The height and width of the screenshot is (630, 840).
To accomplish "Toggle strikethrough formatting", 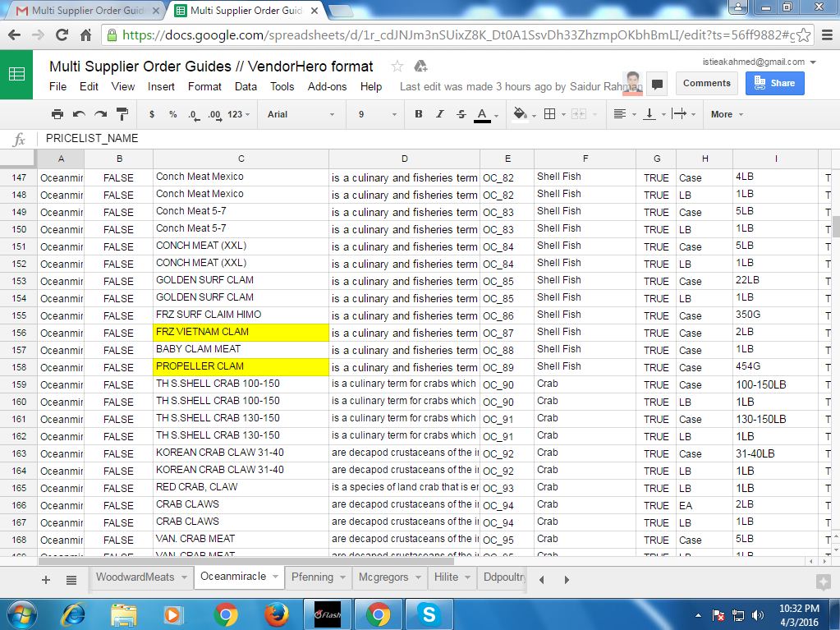I will [x=461, y=114].
